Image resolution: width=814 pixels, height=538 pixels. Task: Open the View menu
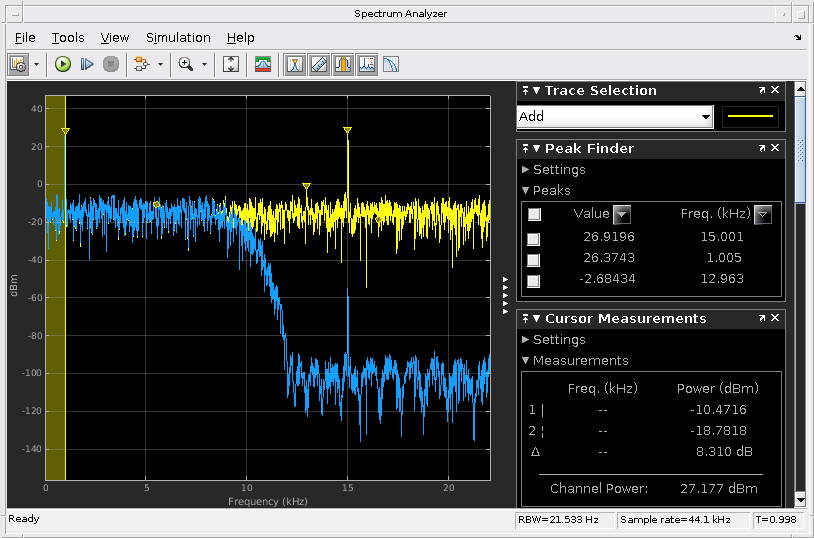pyautogui.click(x=115, y=37)
